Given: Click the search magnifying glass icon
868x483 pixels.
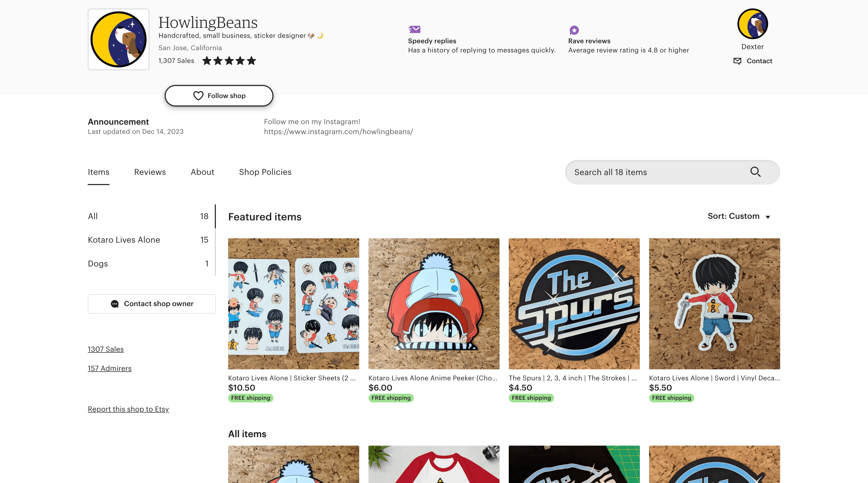Looking at the screenshot, I should point(755,172).
